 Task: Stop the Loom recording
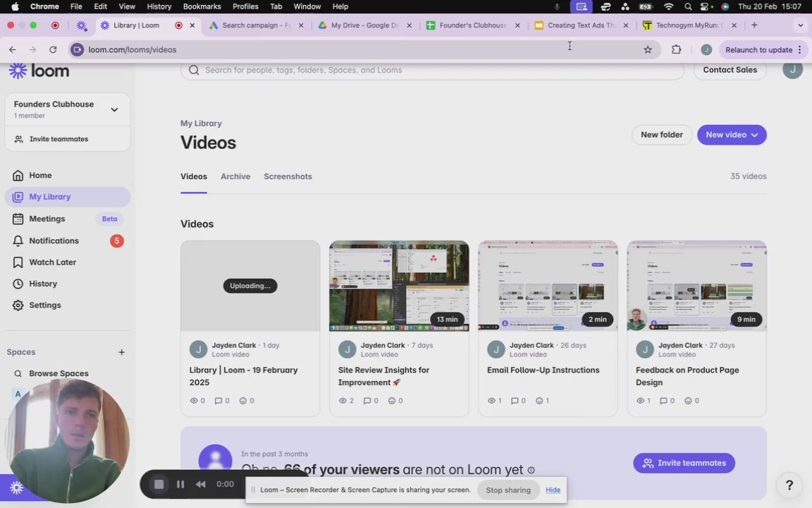[x=159, y=484]
